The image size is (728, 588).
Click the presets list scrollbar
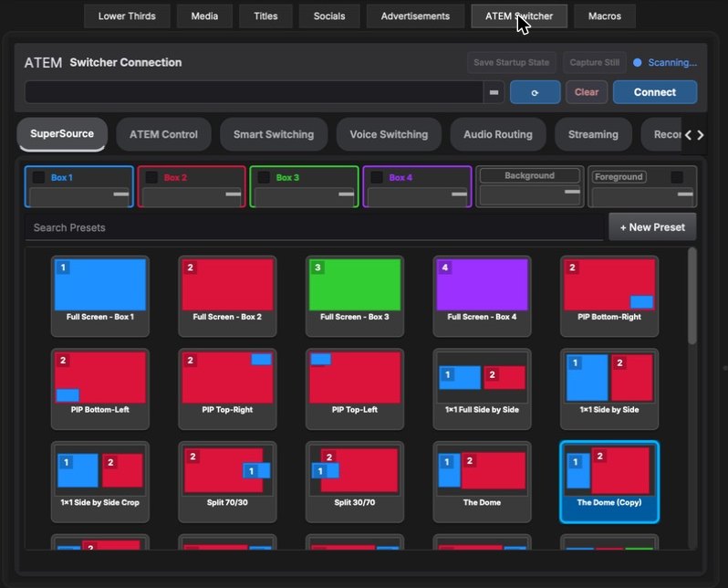[692, 296]
